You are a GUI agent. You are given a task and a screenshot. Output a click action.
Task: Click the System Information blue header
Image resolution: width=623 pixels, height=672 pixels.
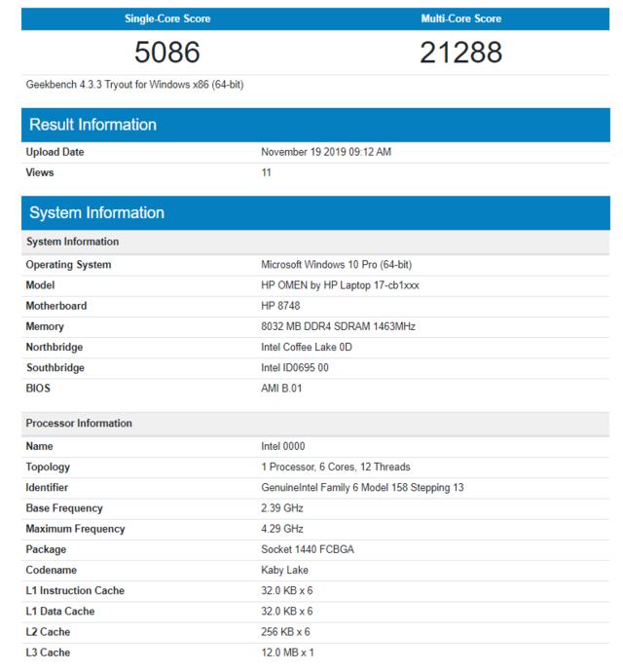tap(315, 213)
